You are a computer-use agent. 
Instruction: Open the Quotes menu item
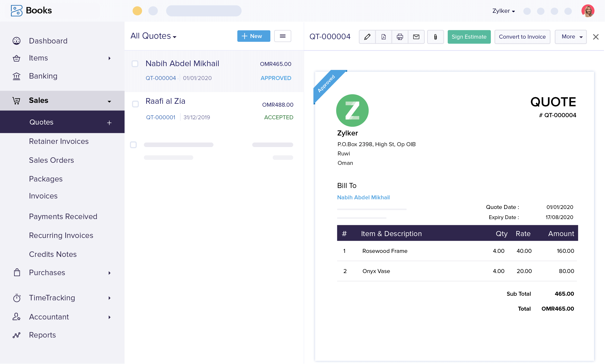tap(41, 122)
